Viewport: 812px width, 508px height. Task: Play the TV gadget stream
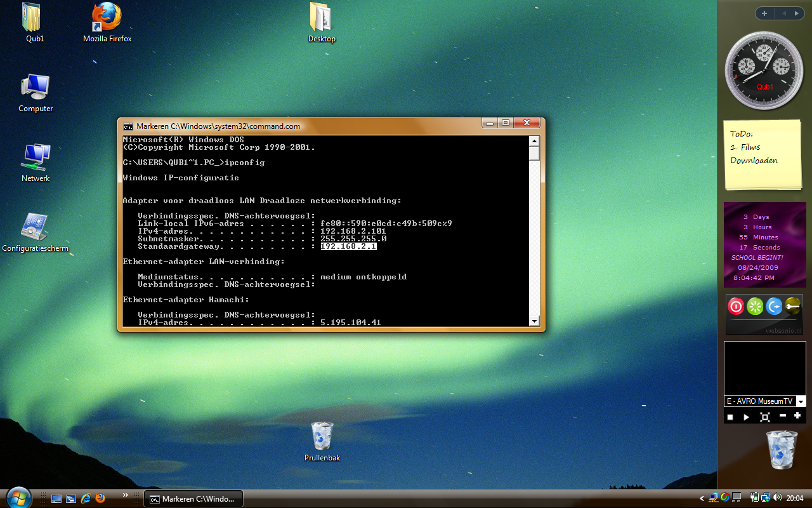pyautogui.click(x=747, y=417)
